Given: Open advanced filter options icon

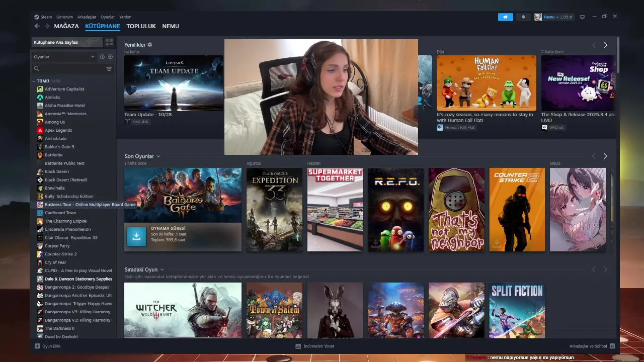Looking at the screenshot, I should 109,69.
